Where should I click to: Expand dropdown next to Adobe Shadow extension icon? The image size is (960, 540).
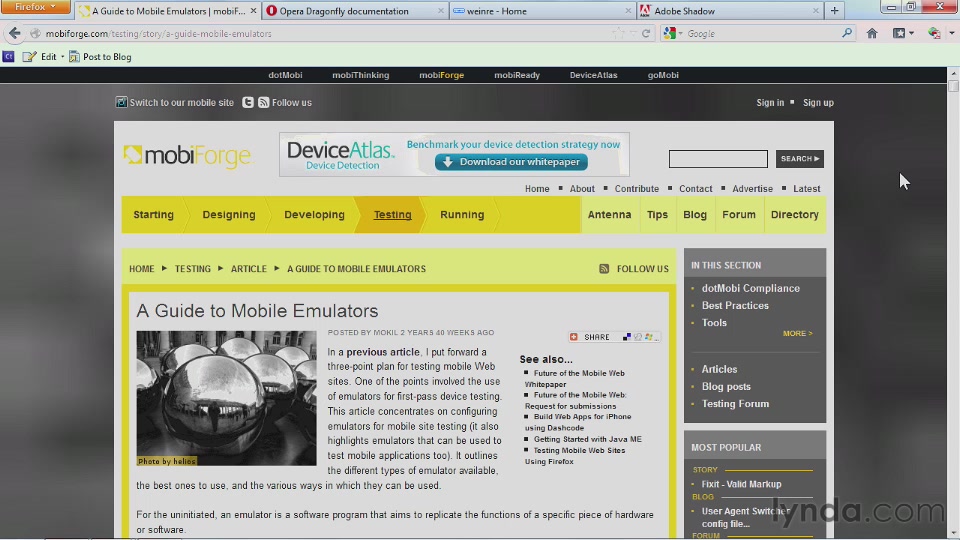(951, 34)
